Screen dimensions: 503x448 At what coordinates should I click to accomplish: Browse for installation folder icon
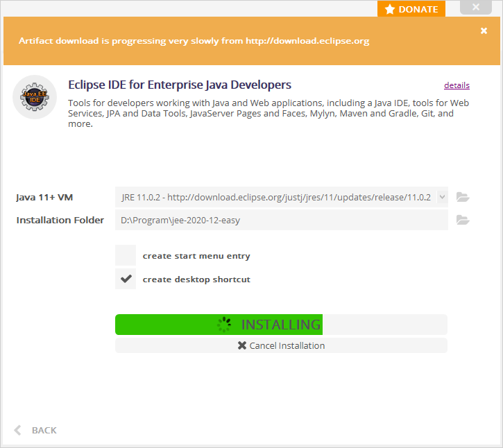click(x=463, y=220)
